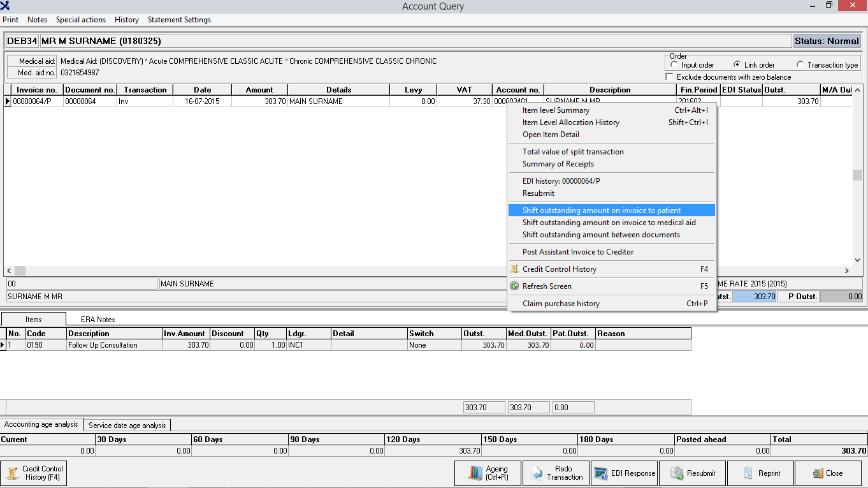This screenshot has height=488, width=868.
Task: Click the Resubmit button icon
Action: coord(676,473)
